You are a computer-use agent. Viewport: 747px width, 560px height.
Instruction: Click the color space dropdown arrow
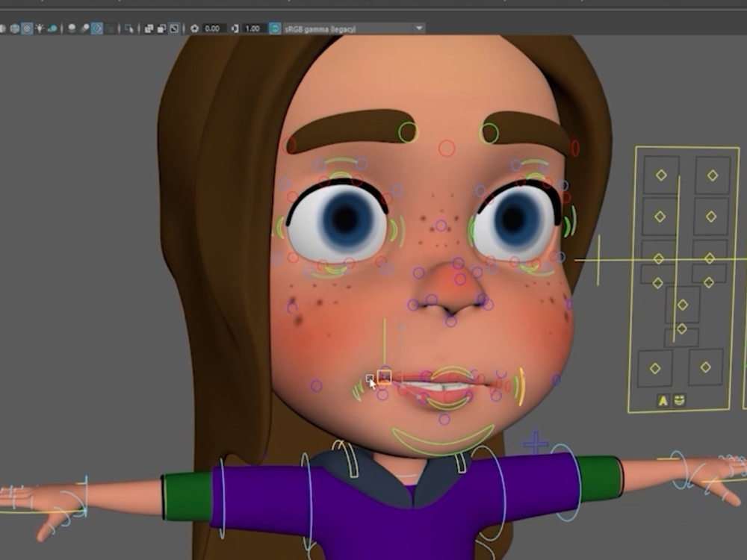click(419, 28)
